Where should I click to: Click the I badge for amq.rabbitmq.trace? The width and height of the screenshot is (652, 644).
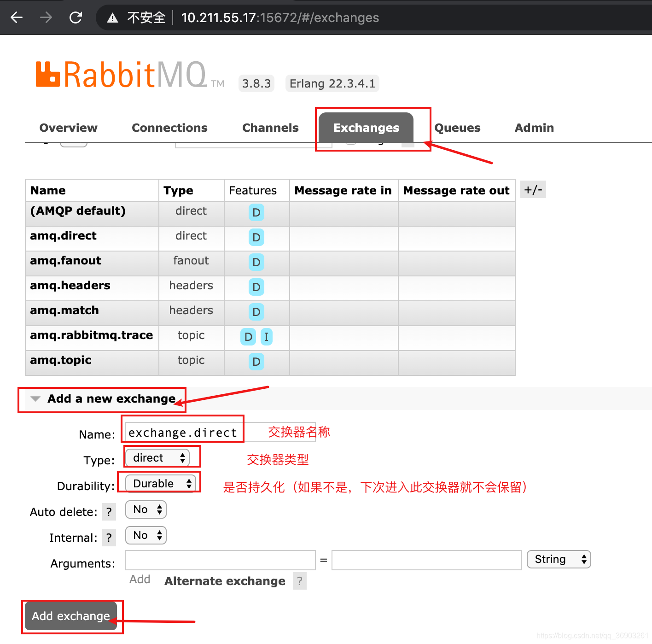click(x=267, y=337)
